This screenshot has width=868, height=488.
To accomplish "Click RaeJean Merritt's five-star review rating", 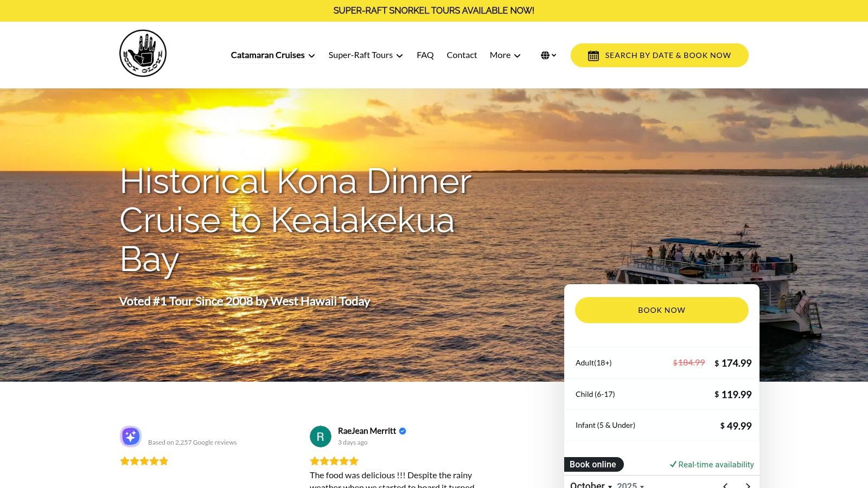I will pos(334,461).
